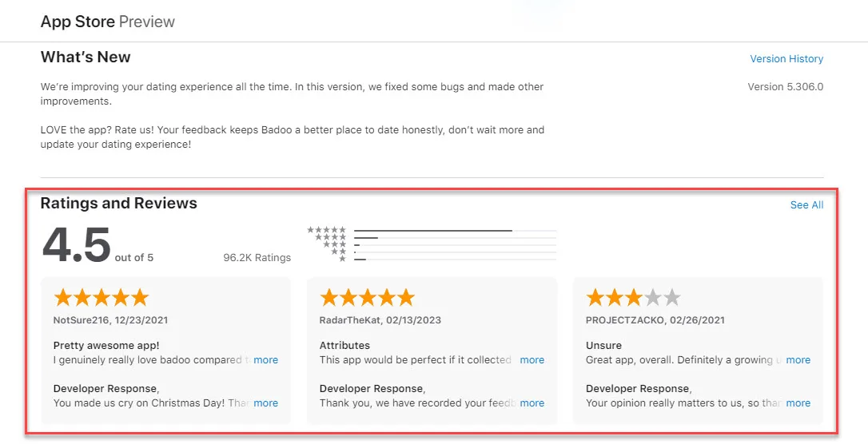The width and height of the screenshot is (868, 448).
Task: Click the 'Pretty awesome app!' review title
Action: pos(106,346)
